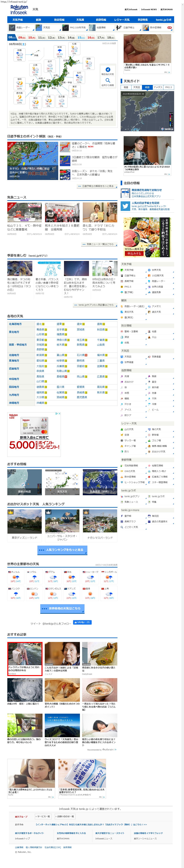Open 指数情報 in the navigation bar
The width and height of the screenshot is (184, 868).
pyautogui.click(x=101, y=20)
